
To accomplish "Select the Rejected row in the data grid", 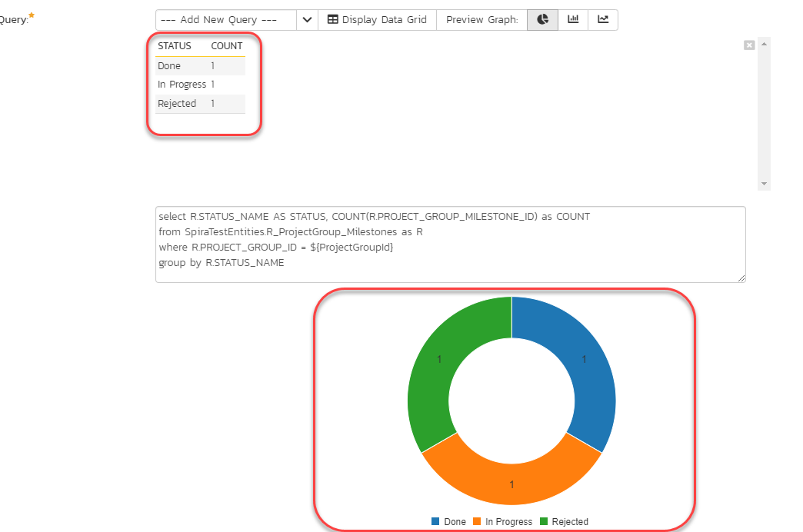I will pyautogui.click(x=200, y=104).
